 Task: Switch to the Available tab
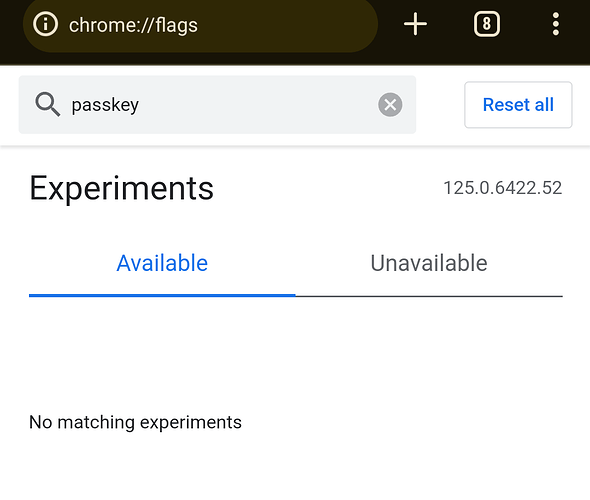162,263
